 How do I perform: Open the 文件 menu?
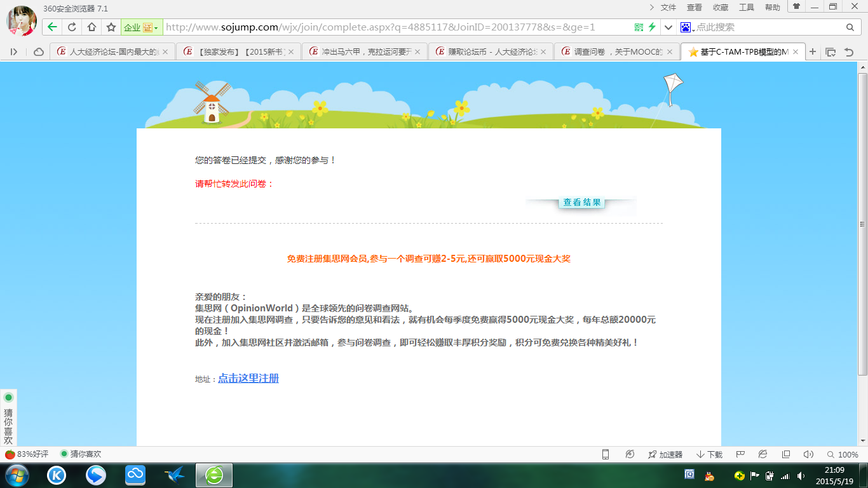tap(668, 8)
